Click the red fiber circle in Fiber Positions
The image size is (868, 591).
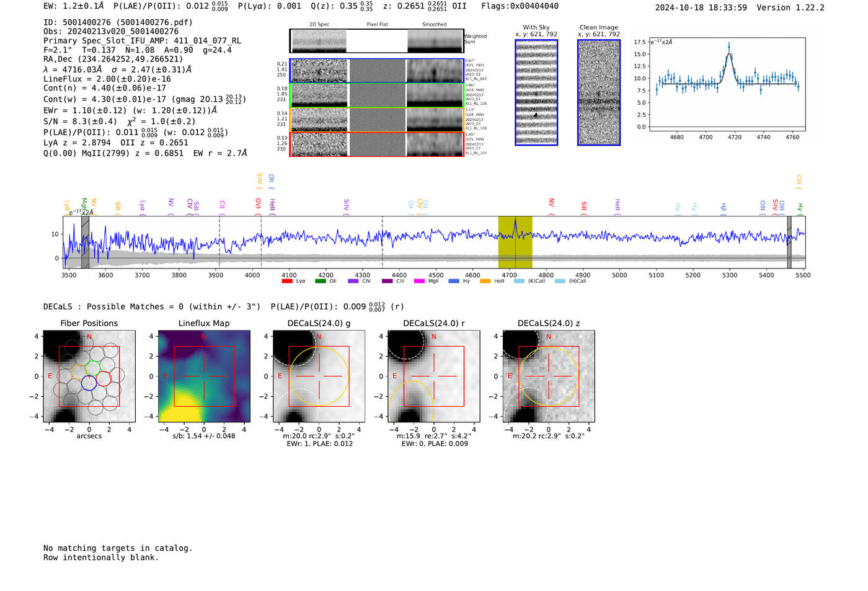104,378
